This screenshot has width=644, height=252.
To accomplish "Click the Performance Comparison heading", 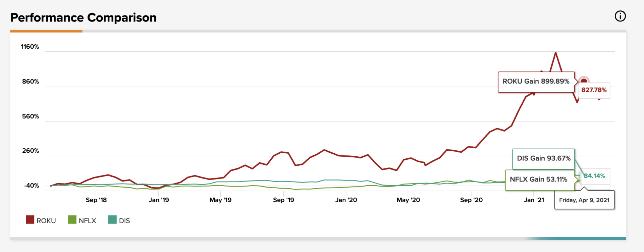I will point(84,17).
